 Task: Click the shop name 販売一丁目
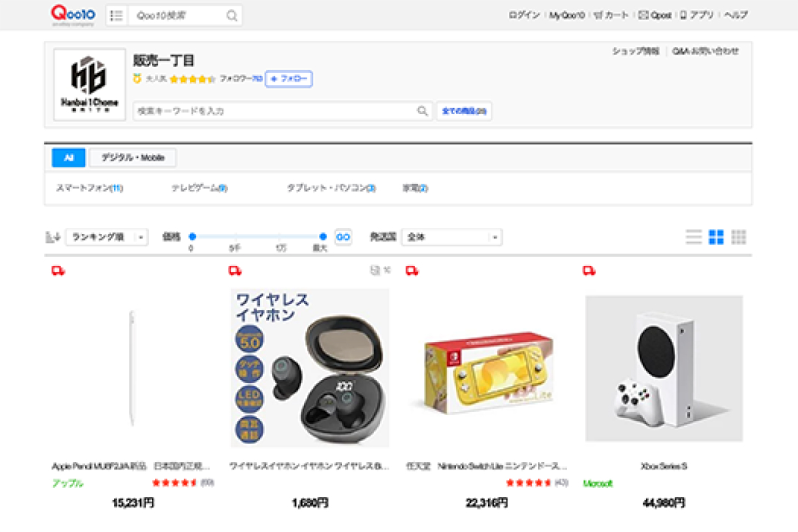point(163,60)
